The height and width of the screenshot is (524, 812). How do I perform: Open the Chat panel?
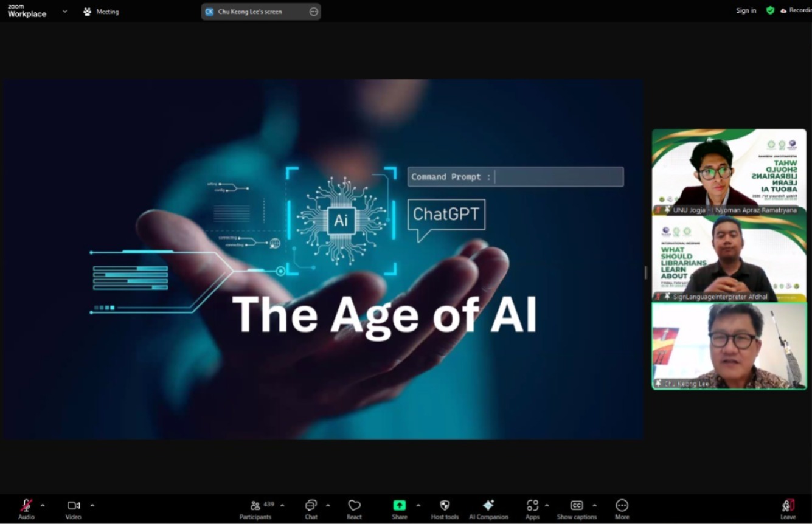pyautogui.click(x=311, y=509)
